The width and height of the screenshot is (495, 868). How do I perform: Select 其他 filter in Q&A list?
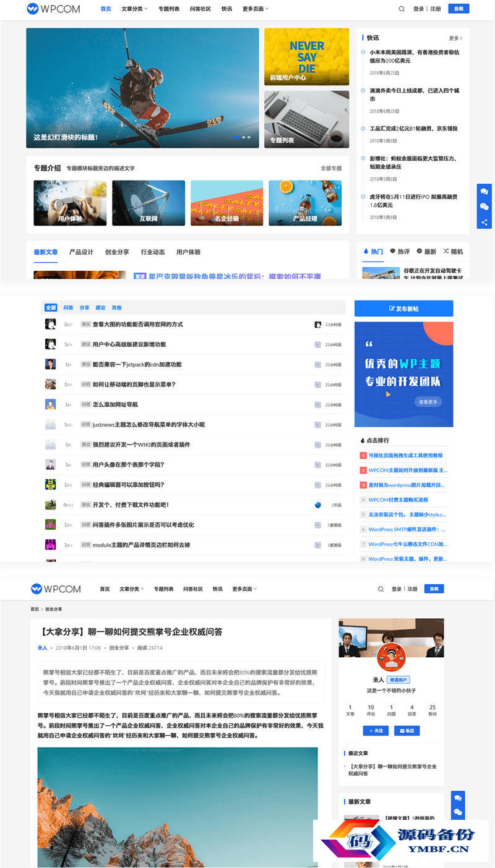116,307
